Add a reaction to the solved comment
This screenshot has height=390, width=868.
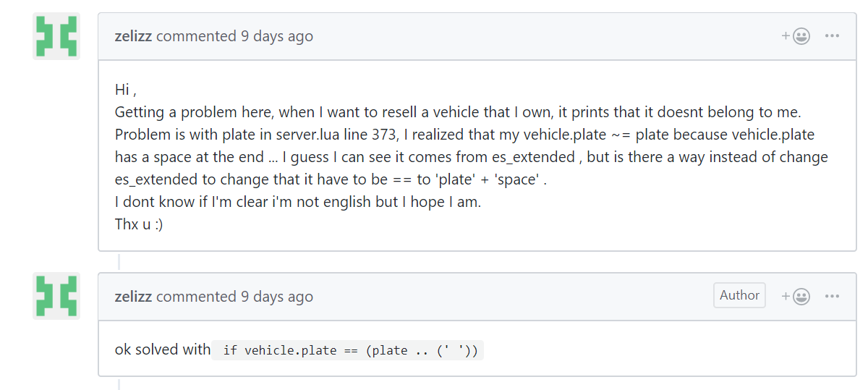pyautogui.click(x=796, y=296)
